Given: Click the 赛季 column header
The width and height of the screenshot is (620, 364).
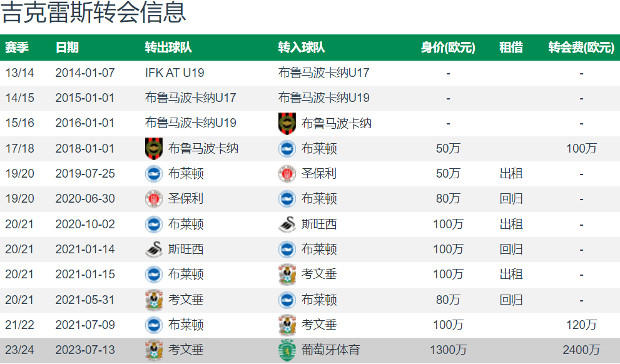Looking at the screenshot, I should [x=17, y=48].
